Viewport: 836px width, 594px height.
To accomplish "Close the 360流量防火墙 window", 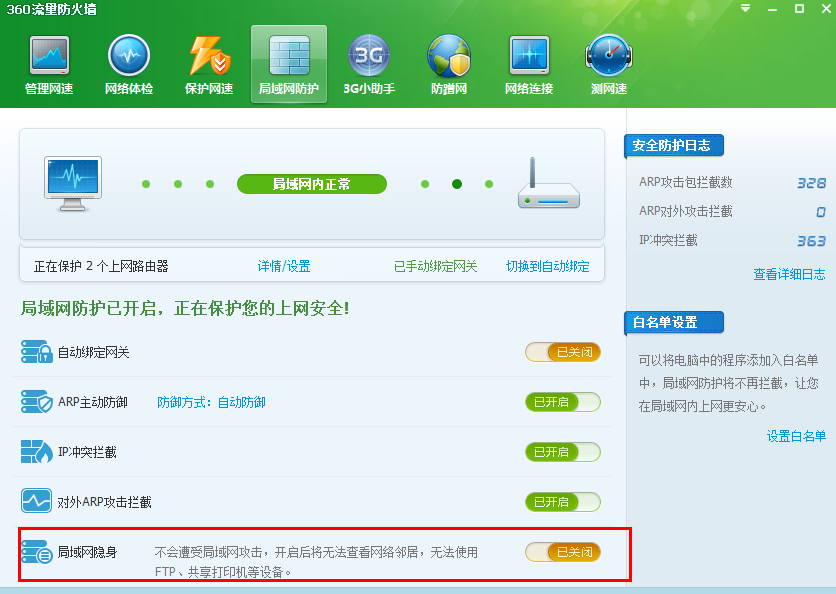I will click(826, 8).
